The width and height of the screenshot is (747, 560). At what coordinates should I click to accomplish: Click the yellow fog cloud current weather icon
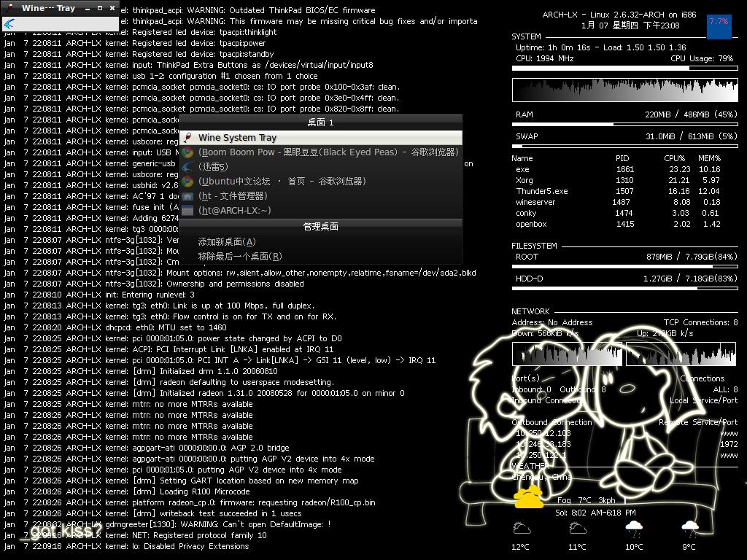[x=528, y=497]
